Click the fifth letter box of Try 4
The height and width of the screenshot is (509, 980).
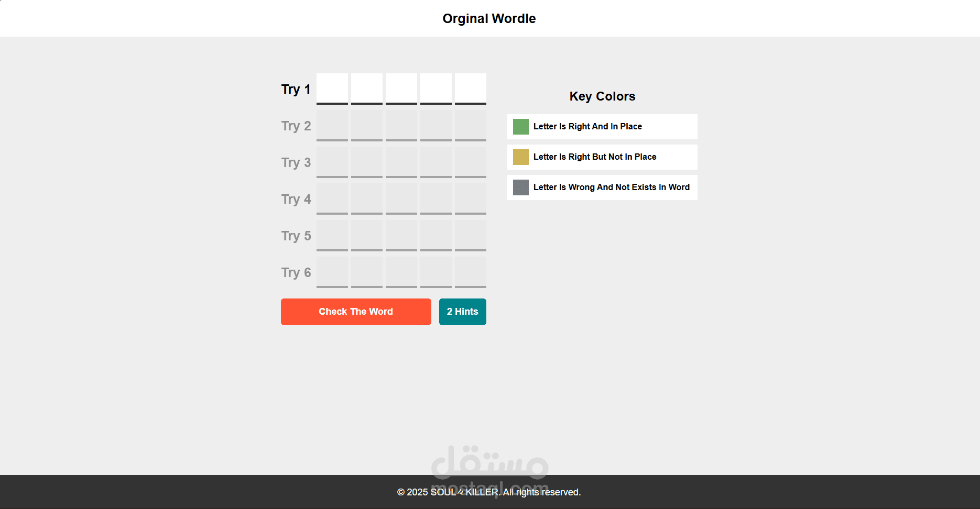[471, 199]
